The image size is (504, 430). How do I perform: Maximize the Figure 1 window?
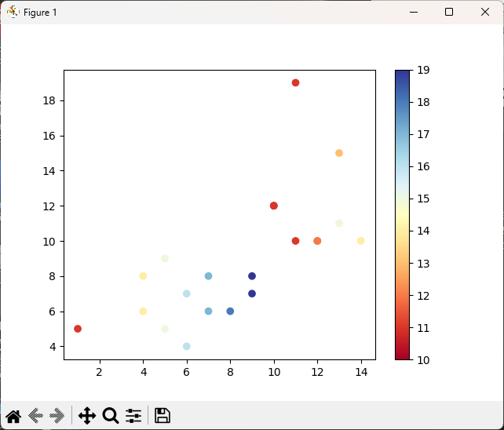pos(449,12)
